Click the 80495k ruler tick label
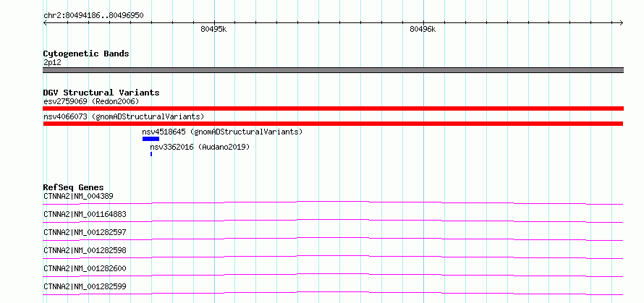Viewport: 644px width, 303px height. (x=213, y=29)
